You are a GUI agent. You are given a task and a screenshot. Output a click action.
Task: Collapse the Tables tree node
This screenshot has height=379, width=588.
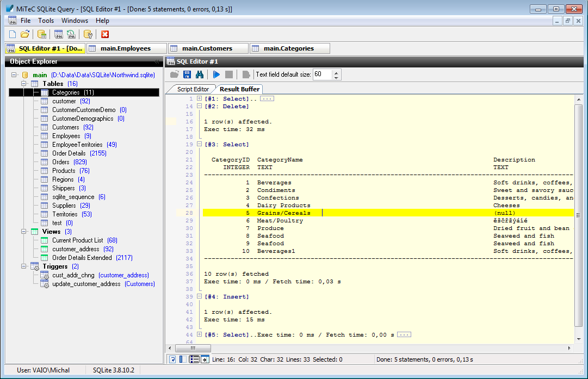(x=24, y=84)
